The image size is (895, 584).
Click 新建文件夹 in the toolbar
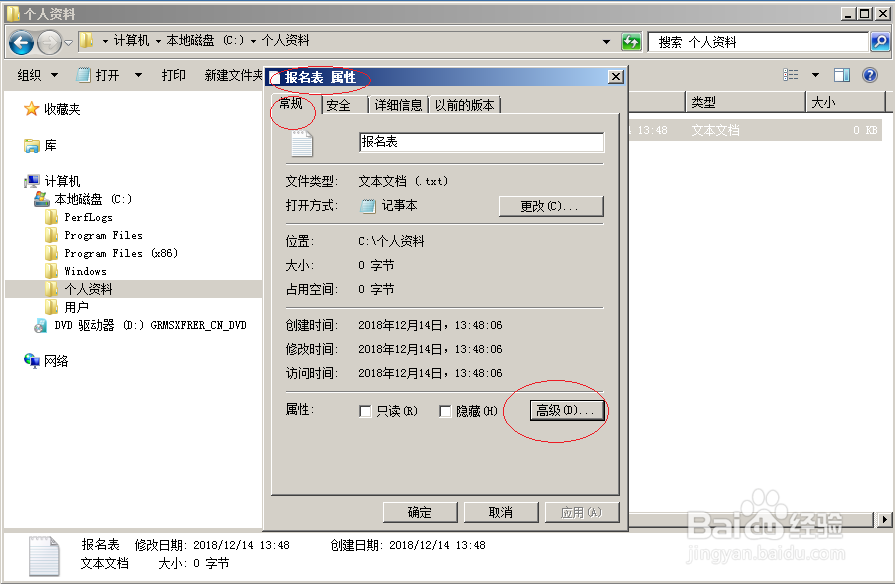coord(234,75)
